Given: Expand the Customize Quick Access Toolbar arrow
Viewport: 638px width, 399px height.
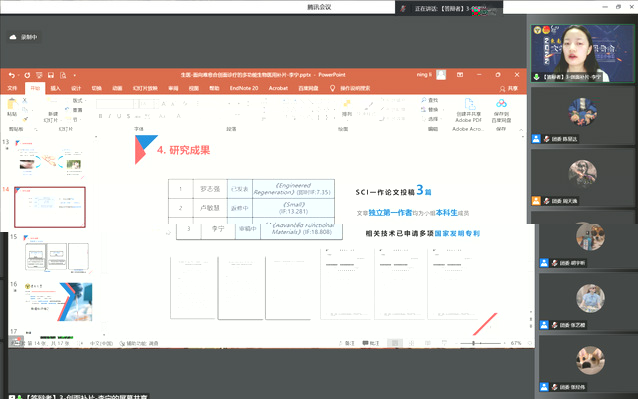Looking at the screenshot, I should pyautogui.click(x=74, y=75).
